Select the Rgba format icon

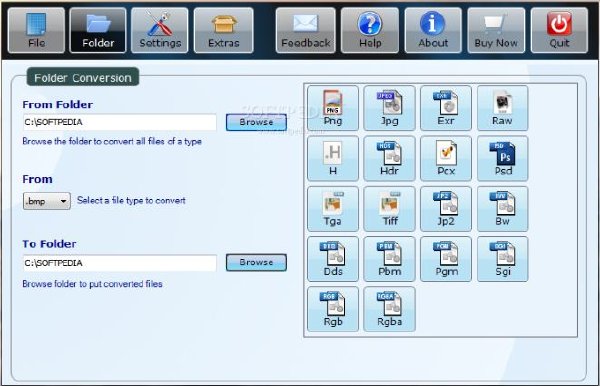tap(389, 309)
